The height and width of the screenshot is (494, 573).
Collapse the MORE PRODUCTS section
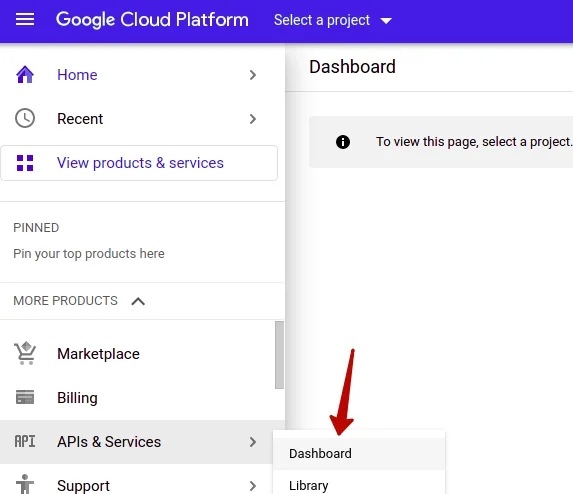(x=138, y=301)
